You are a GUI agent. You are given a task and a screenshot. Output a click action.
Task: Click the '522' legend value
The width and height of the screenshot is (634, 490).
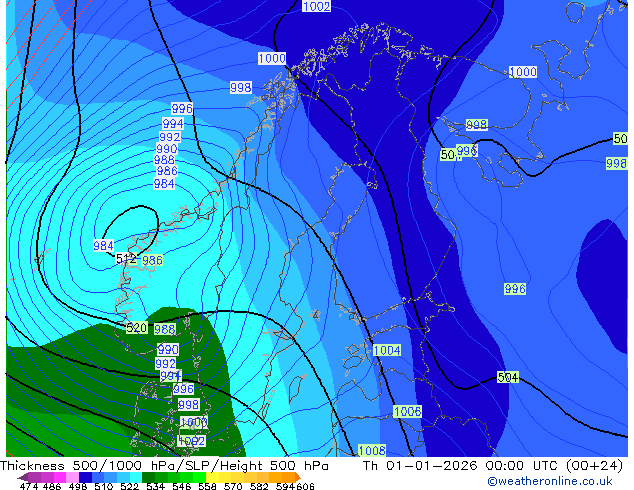[129, 486]
